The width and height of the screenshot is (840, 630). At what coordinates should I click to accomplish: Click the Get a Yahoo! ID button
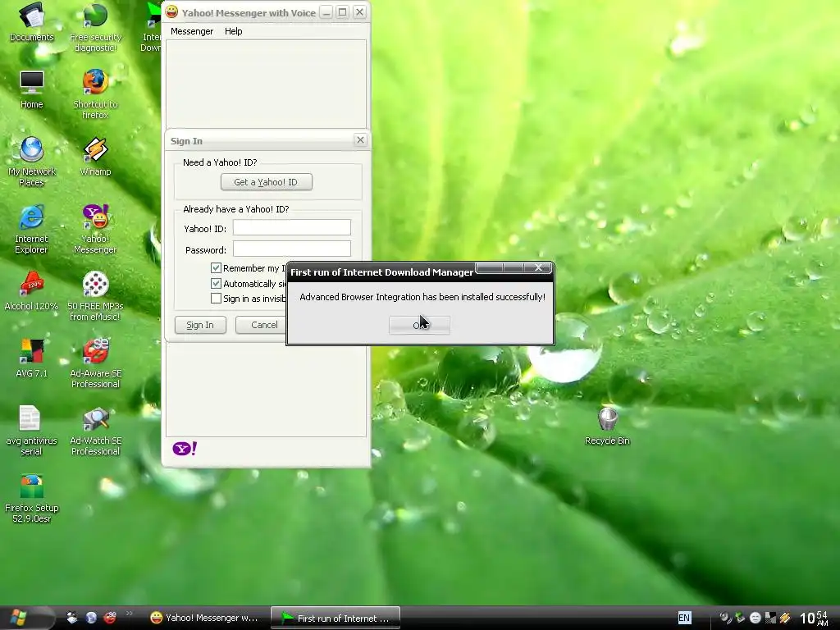tap(267, 182)
